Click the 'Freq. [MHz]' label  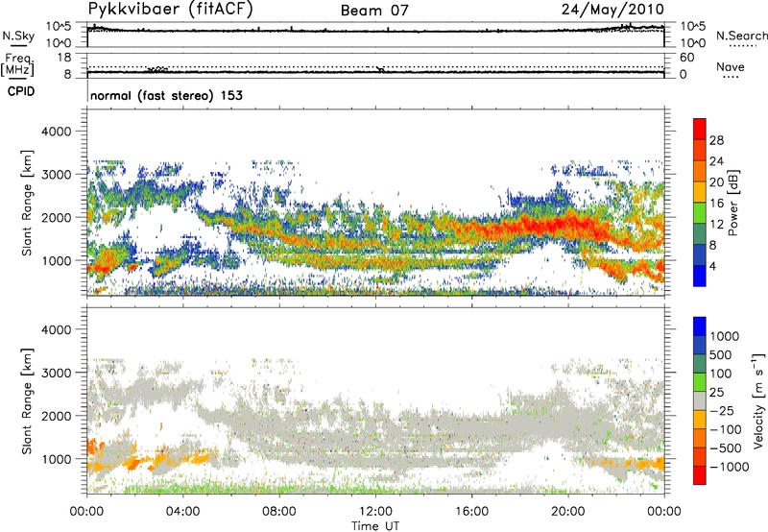(x=18, y=65)
